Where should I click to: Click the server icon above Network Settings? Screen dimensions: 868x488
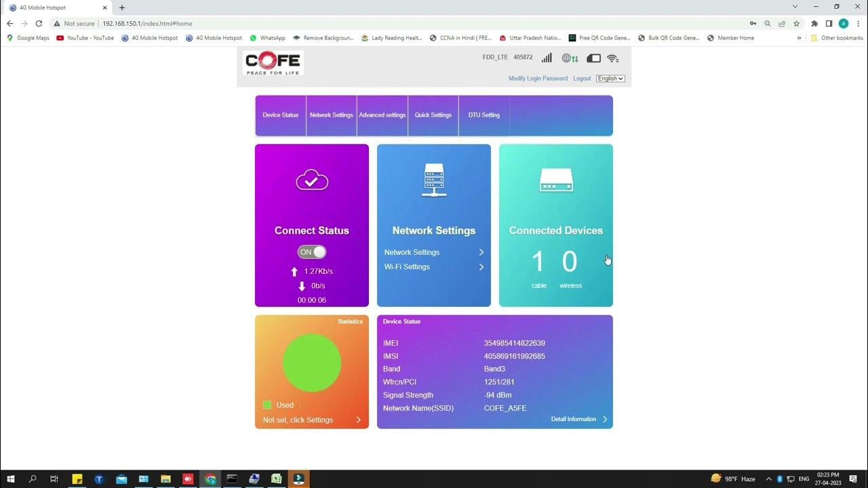click(x=434, y=180)
